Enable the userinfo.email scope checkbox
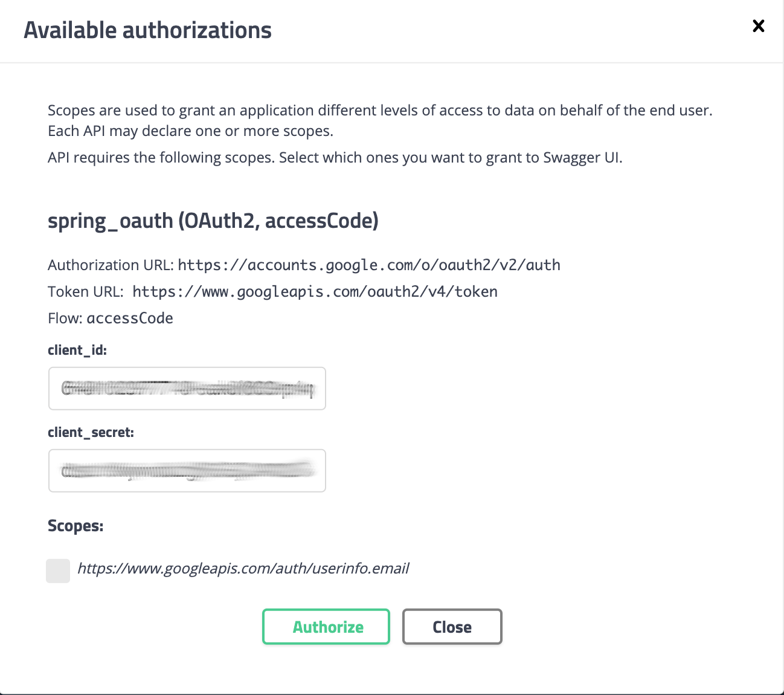Screen dimensions: 784x695 tap(58, 571)
